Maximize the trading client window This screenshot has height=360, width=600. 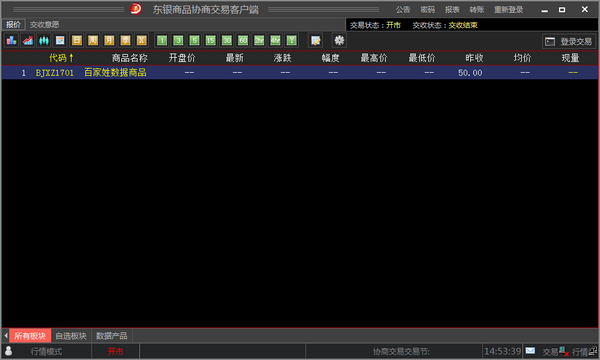tap(562, 10)
